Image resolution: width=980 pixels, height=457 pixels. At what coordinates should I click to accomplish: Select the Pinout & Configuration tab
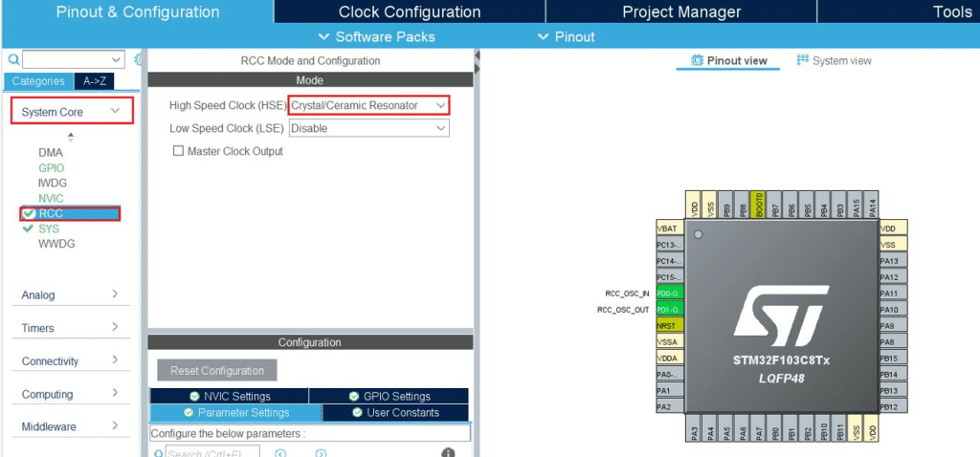coord(138,11)
